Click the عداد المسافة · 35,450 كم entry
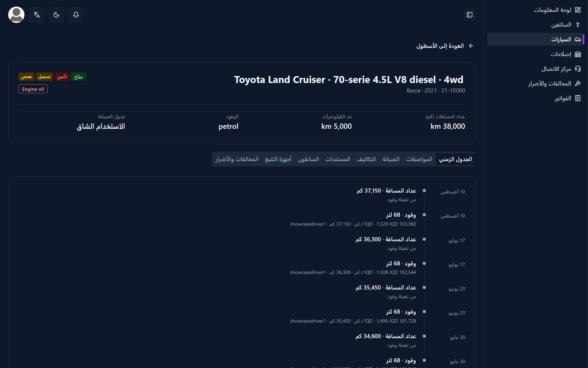 click(386, 287)
